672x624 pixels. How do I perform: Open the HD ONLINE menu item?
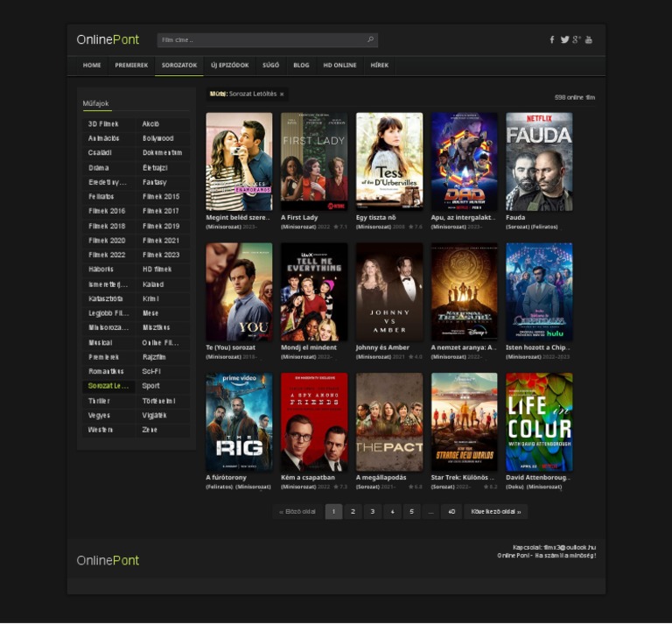pyautogui.click(x=339, y=65)
